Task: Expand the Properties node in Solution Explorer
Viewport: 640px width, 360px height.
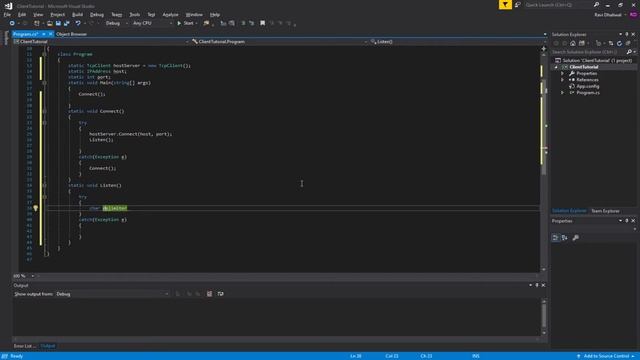Action: 562,73
